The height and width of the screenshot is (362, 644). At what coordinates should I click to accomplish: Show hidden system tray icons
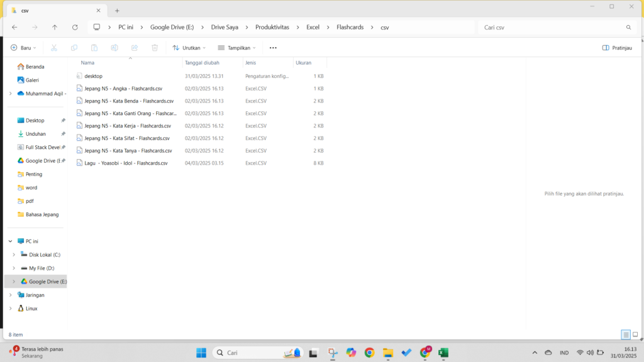pos(535,353)
